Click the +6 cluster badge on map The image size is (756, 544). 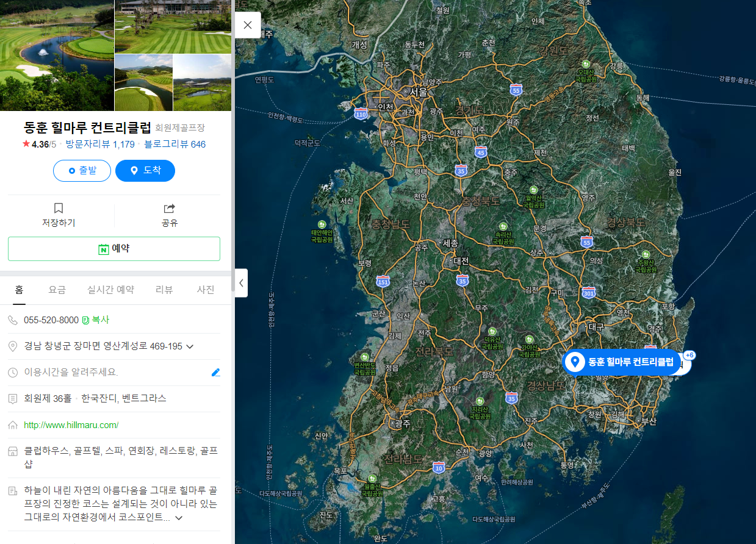(x=689, y=356)
